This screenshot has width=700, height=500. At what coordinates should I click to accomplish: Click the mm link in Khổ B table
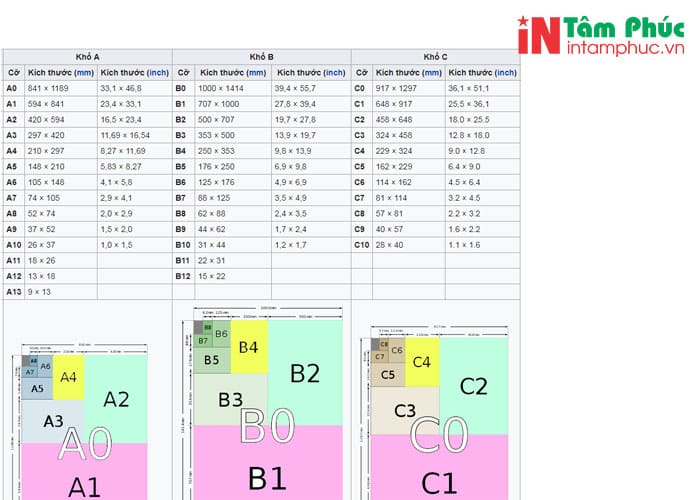coord(255,73)
